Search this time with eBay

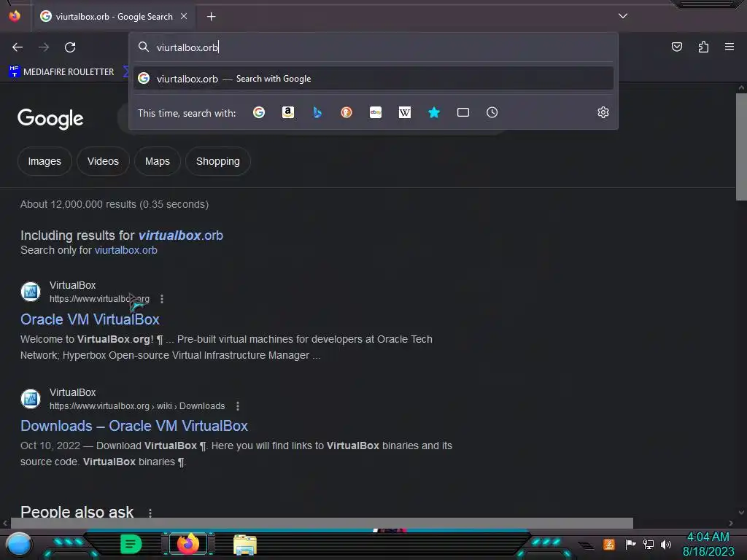(x=376, y=112)
